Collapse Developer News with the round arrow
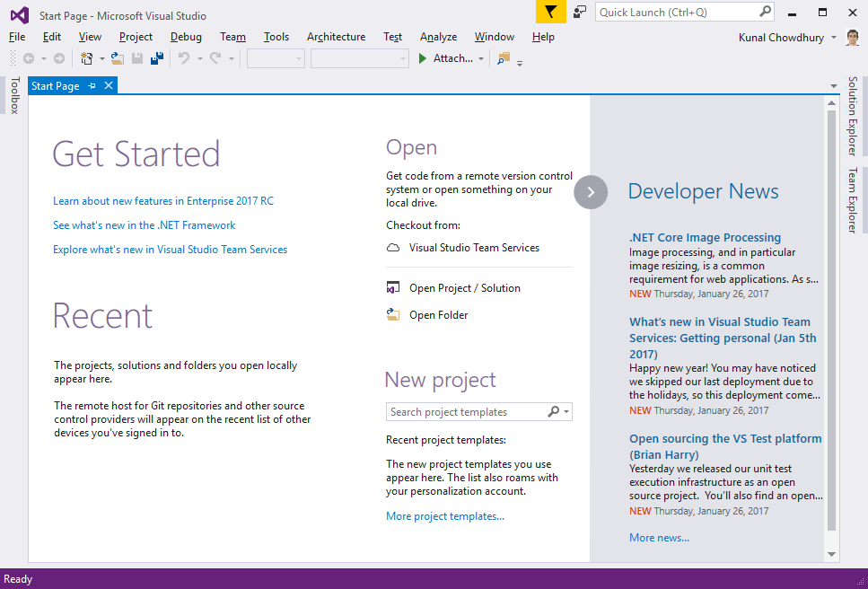 591,191
